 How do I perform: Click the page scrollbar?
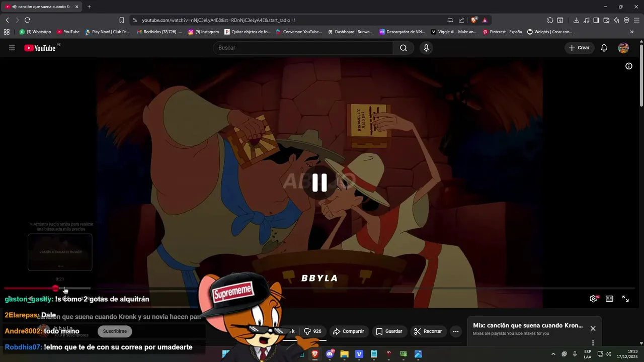(641, 75)
